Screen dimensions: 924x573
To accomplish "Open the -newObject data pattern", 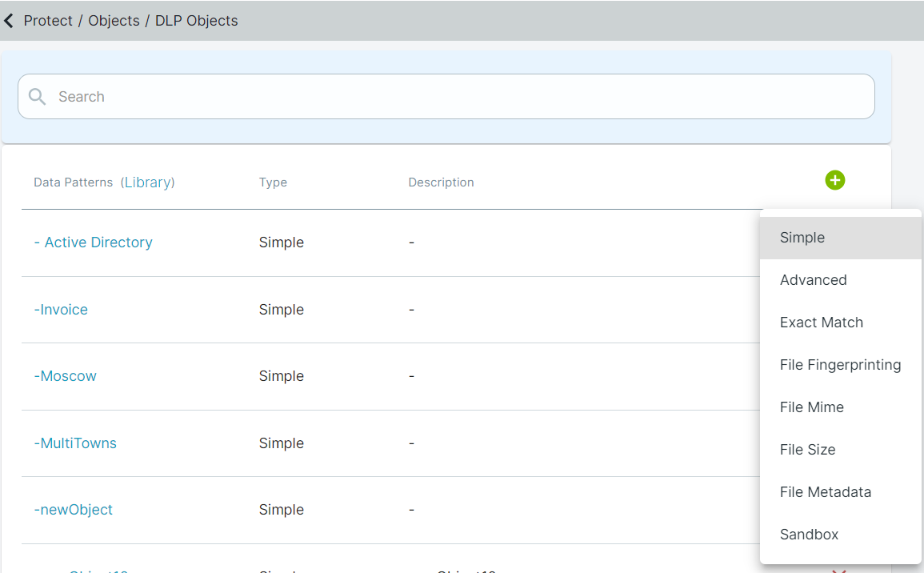I will click(73, 510).
